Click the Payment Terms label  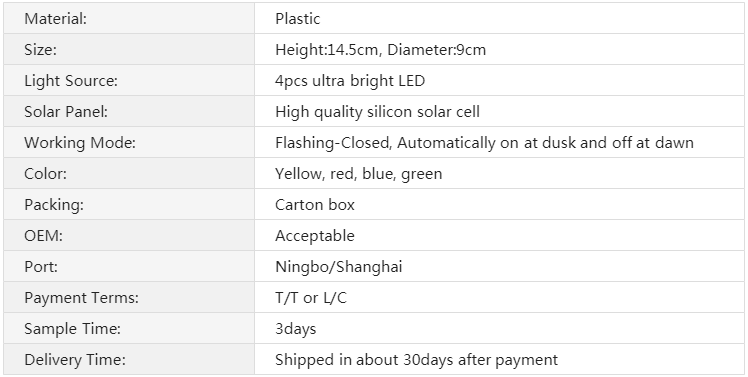(x=82, y=298)
